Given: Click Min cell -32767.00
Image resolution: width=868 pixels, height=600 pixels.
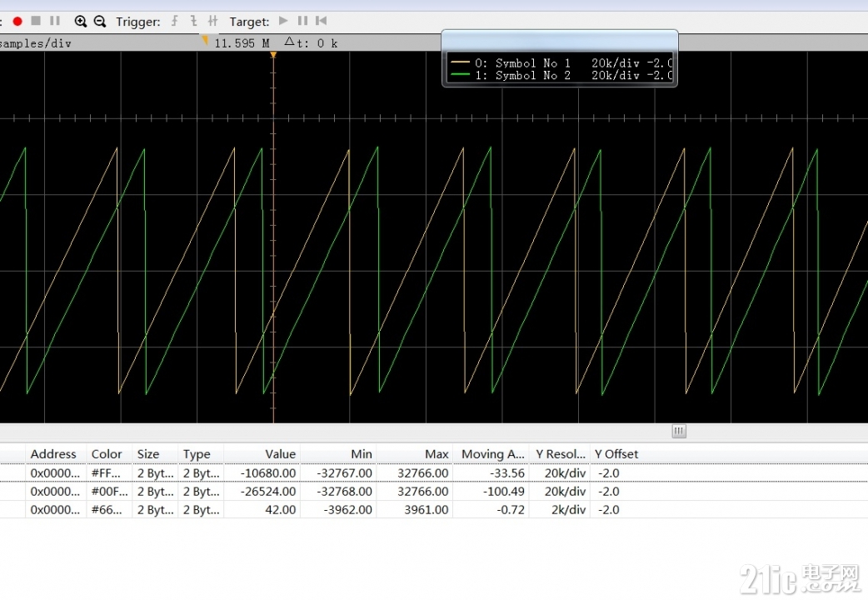Looking at the screenshot, I should [338, 473].
